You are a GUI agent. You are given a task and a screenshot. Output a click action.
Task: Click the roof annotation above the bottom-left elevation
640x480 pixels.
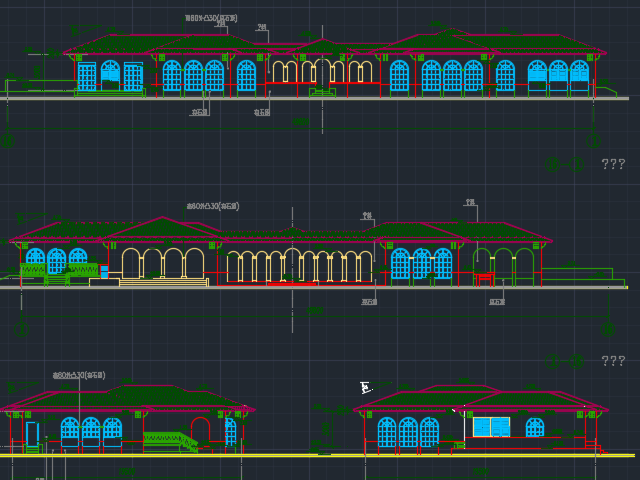point(79,376)
